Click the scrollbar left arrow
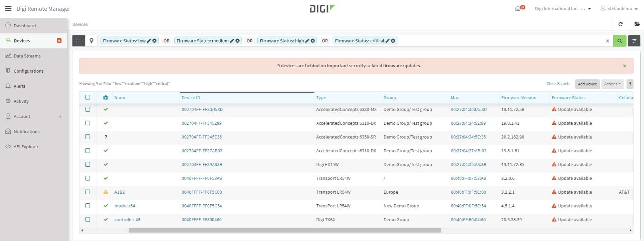 click(82, 230)
